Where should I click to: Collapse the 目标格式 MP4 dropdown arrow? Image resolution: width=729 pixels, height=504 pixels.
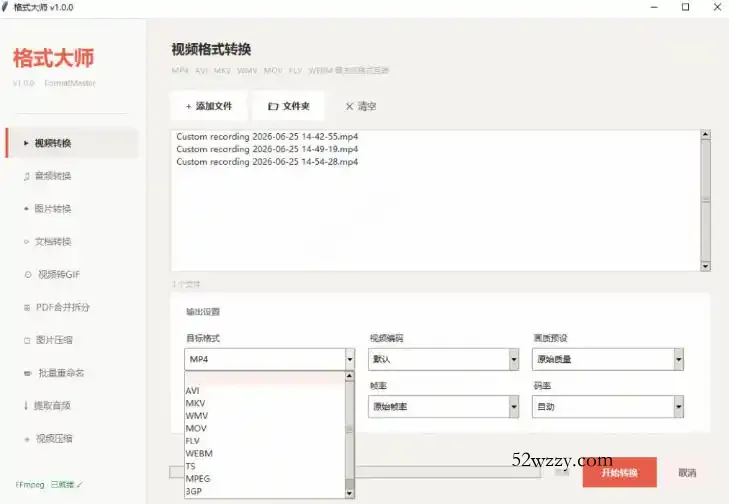point(350,359)
